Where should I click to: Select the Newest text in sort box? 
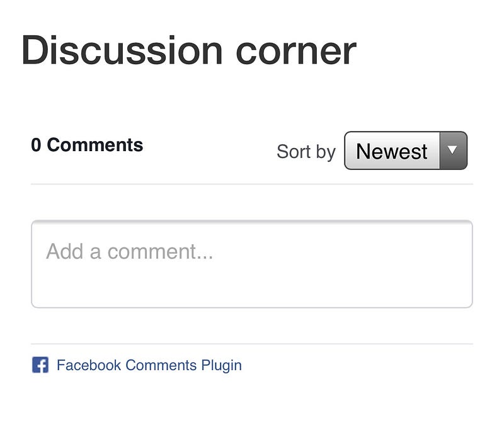[x=392, y=151]
